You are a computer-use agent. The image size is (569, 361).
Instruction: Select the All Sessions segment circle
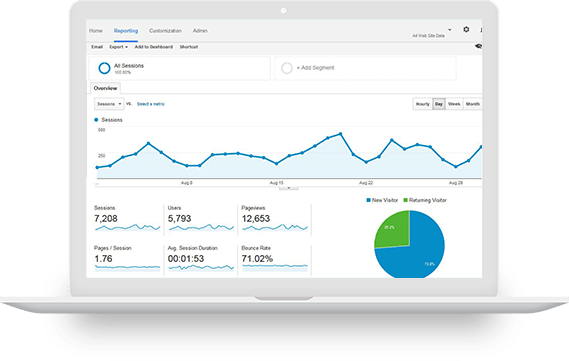coord(104,68)
